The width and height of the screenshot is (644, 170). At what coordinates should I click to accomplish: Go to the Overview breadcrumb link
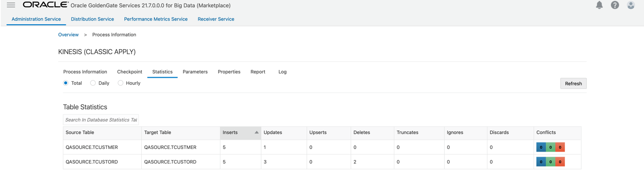point(68,35)
